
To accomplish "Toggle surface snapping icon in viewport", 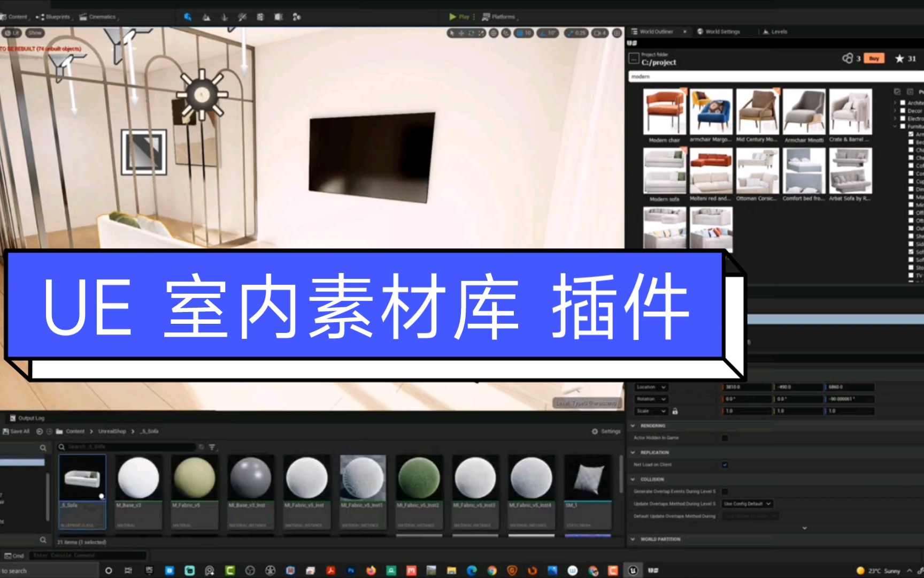I will click(506, 33).
